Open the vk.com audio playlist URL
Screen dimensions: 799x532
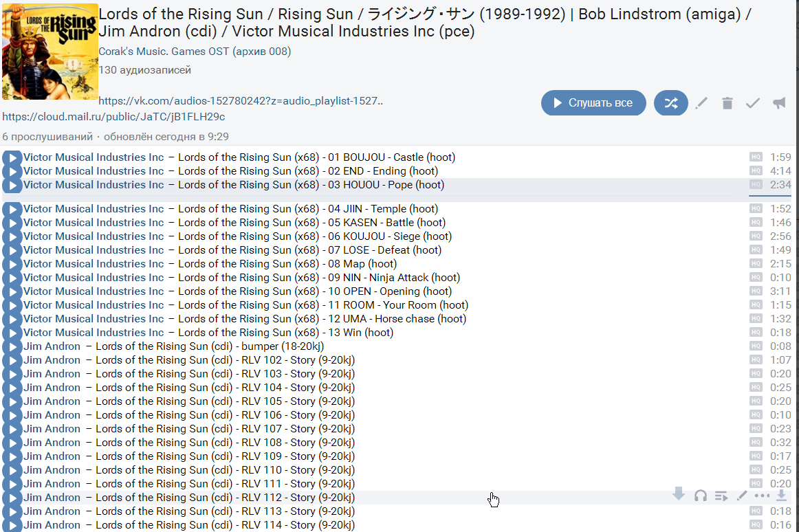tap(241, 101)
